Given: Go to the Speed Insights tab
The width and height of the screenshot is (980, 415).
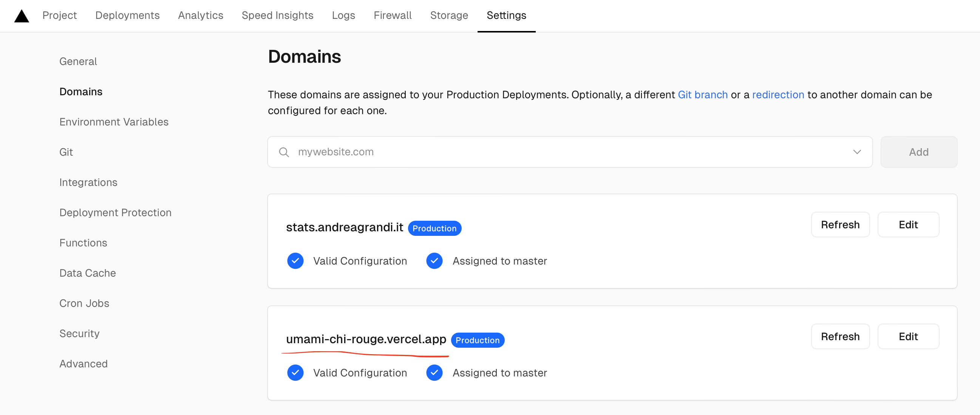Looking at the screenshot, I should (277, 15).
